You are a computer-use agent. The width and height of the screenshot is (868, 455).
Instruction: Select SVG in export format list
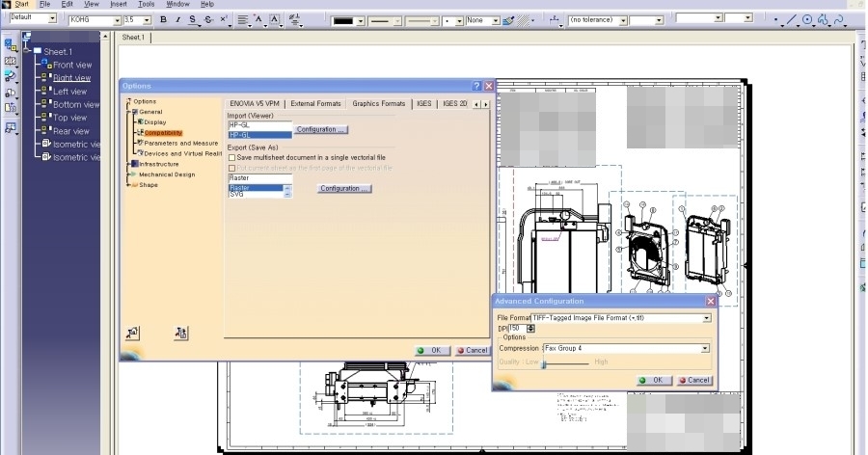tap(236, 195)
